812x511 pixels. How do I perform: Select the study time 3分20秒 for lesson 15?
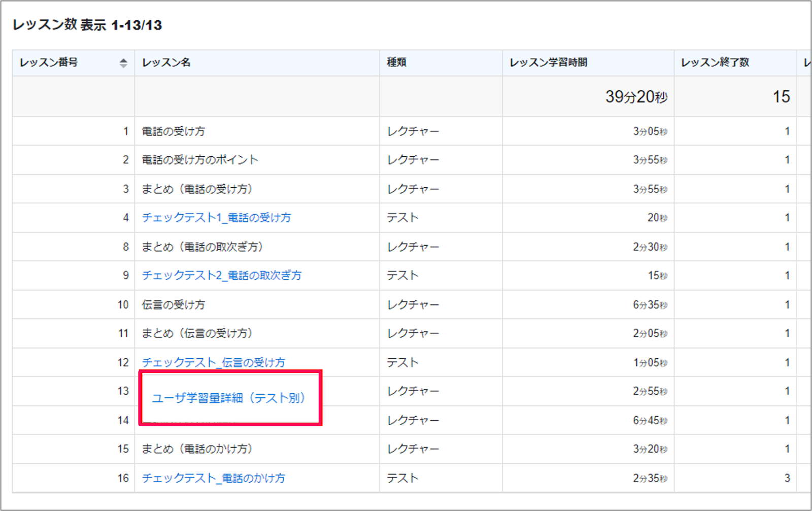(650, 449)
